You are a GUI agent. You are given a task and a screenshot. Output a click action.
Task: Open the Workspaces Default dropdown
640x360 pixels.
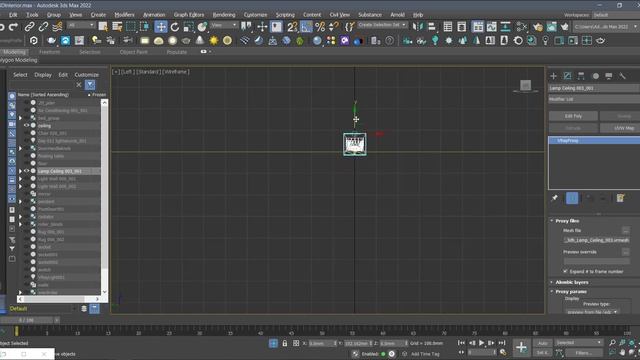(x=616, y=15)
